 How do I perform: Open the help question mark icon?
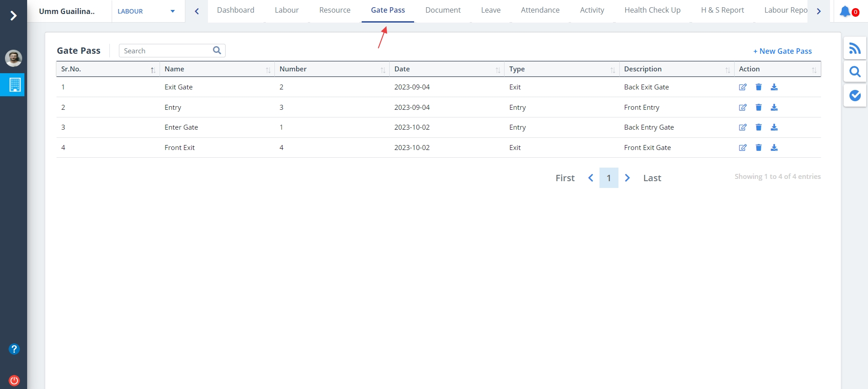pyautogui.click(x=14, y=349)
